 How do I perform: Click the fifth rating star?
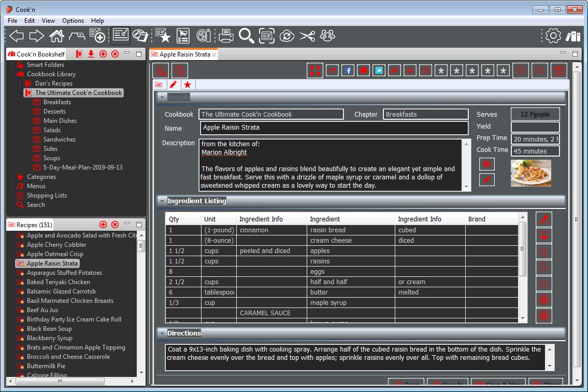[x=503, y=70]
